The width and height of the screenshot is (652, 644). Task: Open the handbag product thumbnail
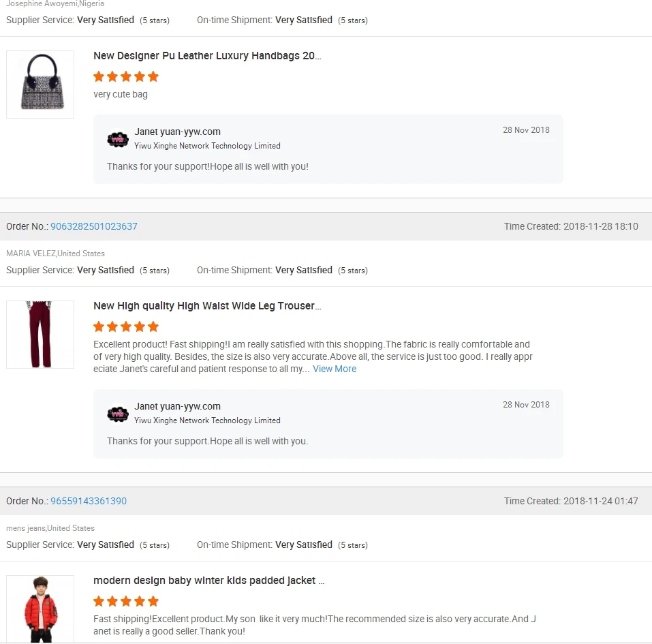(40, 85)
